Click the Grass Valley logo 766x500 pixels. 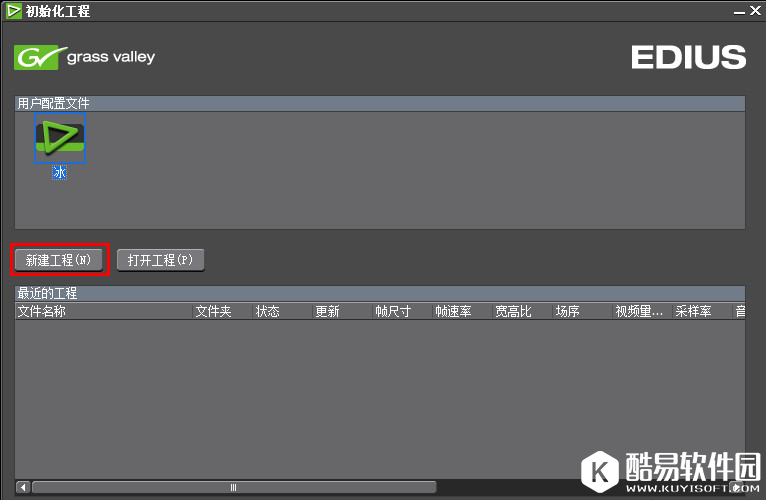coord(85,57)
